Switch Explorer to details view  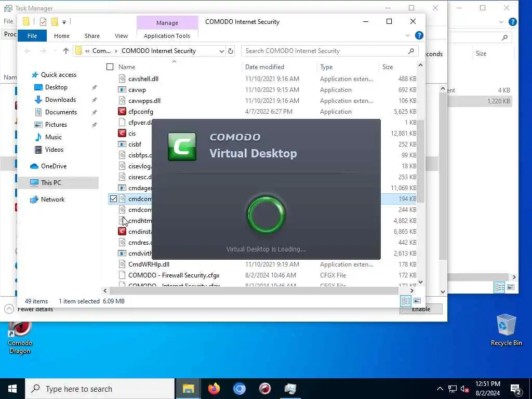coord(406,301)
